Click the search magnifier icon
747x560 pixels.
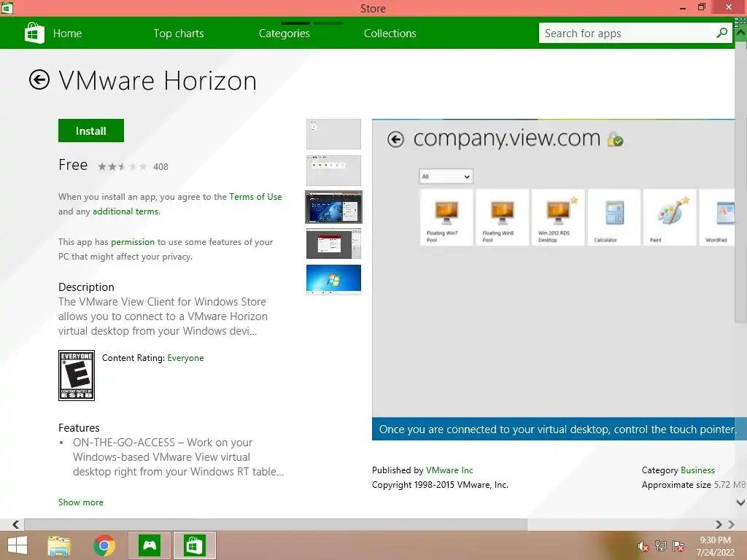pos(721,33)
